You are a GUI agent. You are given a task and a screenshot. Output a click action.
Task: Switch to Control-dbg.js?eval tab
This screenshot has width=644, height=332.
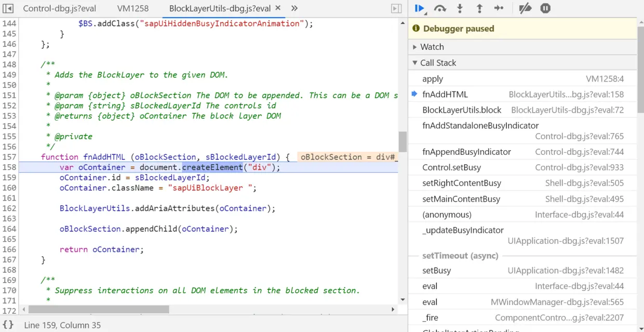[x=60, y=8]
